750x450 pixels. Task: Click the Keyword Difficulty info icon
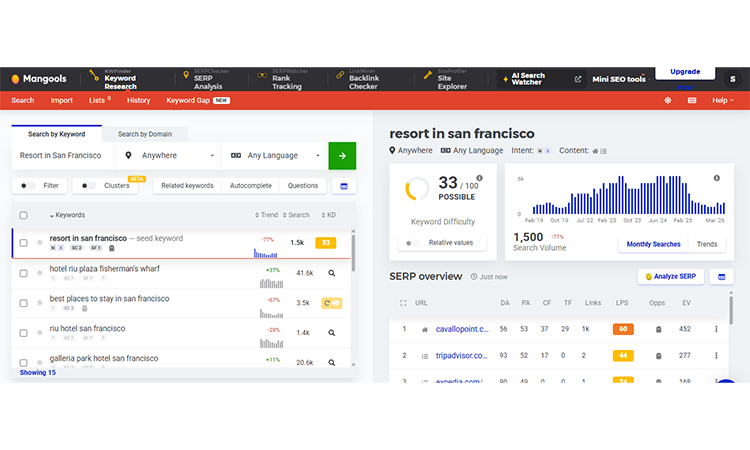click(479, 178)
